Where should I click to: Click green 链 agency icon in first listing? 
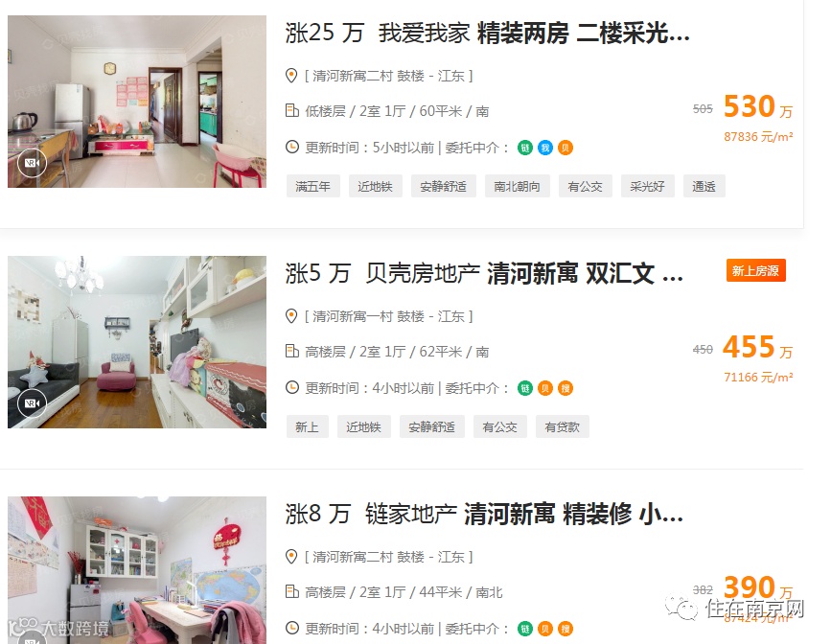[x=524, y=148]
